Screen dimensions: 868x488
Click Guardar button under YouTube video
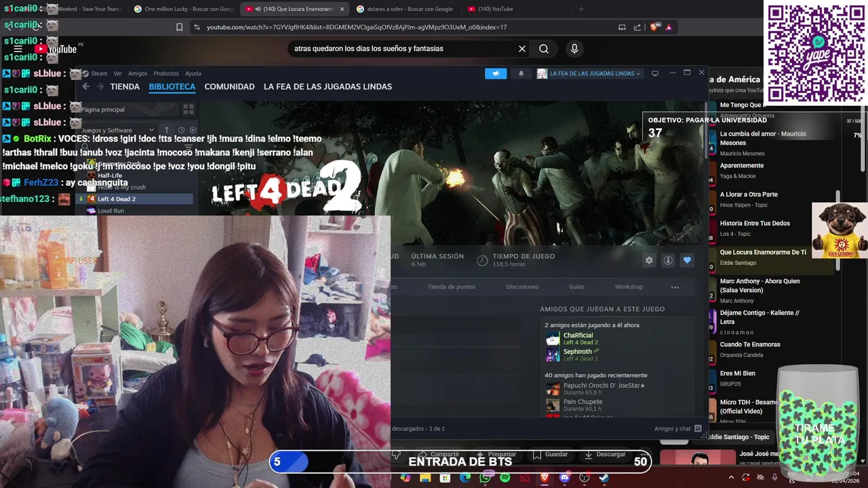[x=550, y=454]
